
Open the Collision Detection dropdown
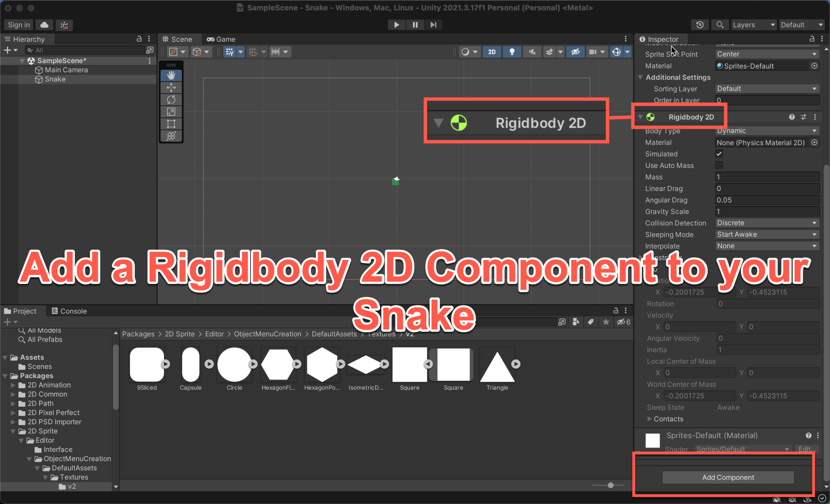point(766,223)
